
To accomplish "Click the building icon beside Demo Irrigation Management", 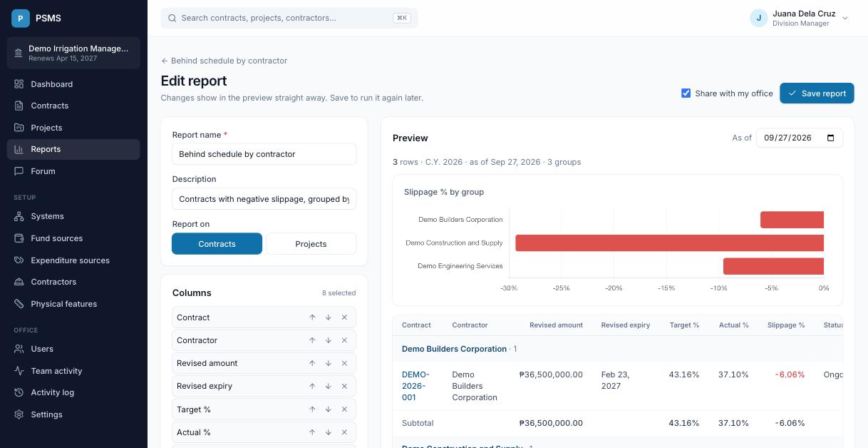I will (19, 53).
